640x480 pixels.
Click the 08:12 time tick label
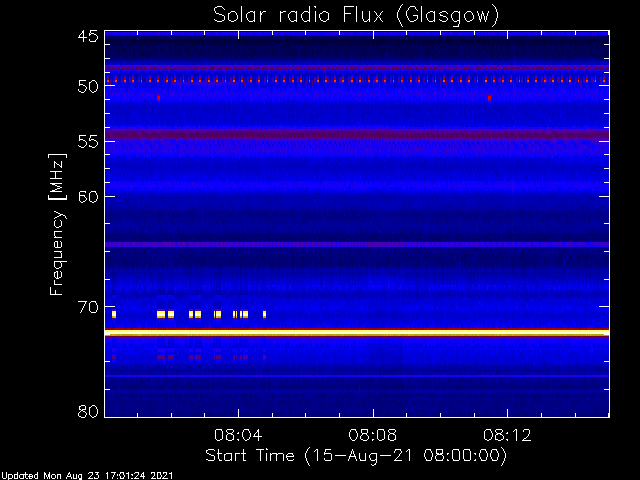click(x=507, y=435)
